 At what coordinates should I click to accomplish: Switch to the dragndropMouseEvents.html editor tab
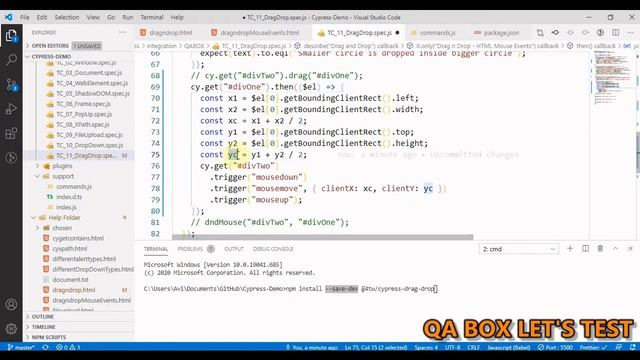[259, 33]
